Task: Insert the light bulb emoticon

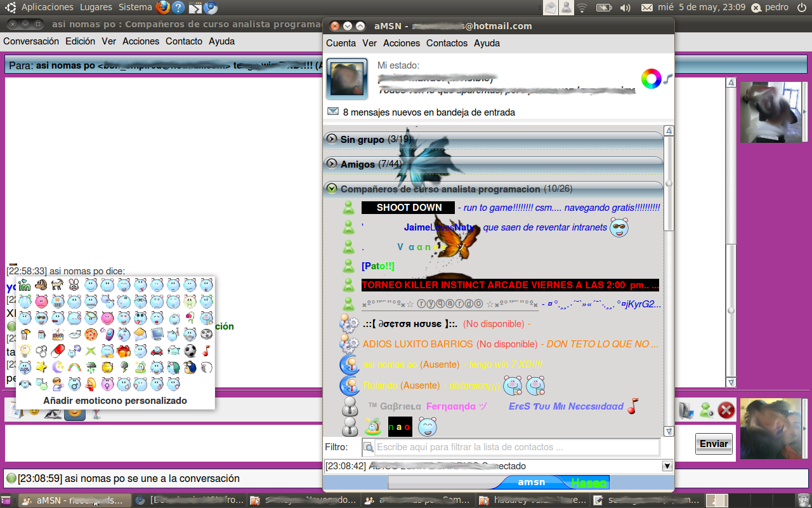Action: pyautogui.click(x=25, y=351)
